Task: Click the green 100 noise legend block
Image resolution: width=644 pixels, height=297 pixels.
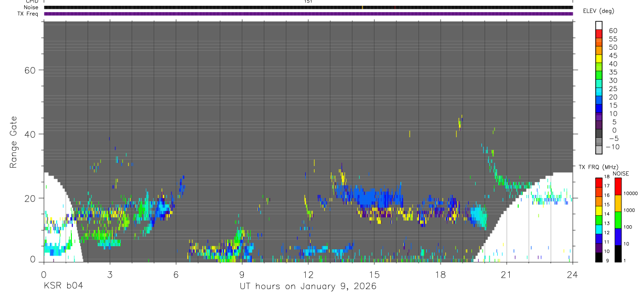Action: coord(618,220)
